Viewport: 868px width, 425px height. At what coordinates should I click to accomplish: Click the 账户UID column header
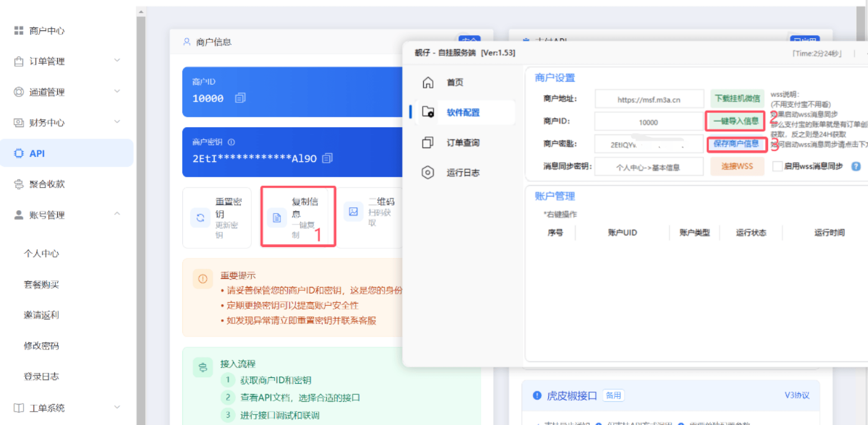coord(622,233)
